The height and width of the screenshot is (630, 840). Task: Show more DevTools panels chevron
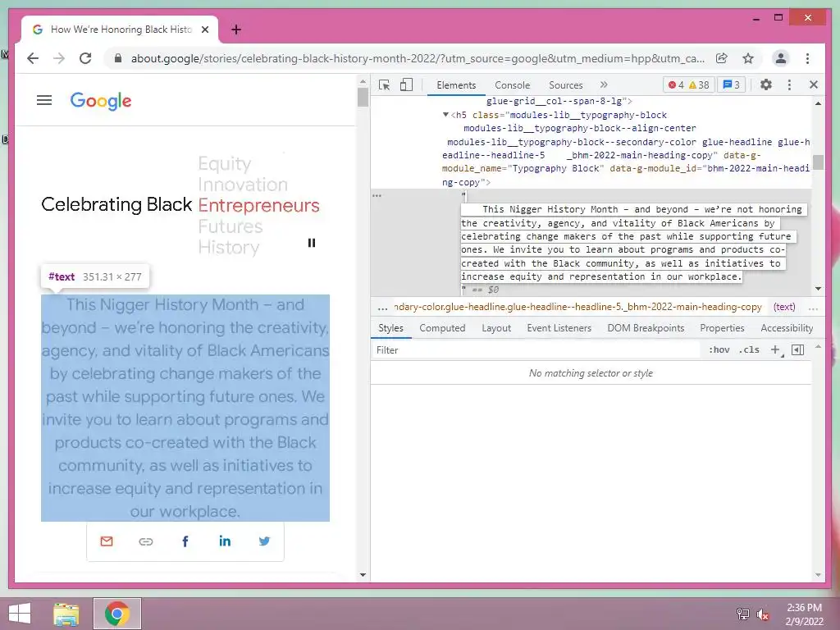604,84
